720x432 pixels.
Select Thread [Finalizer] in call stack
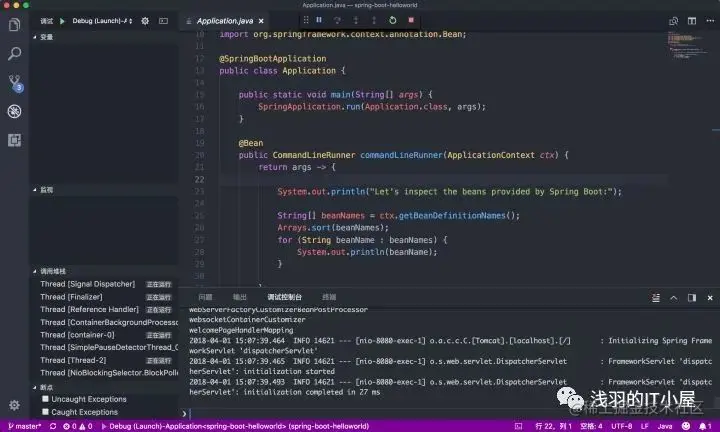point(104,297)
